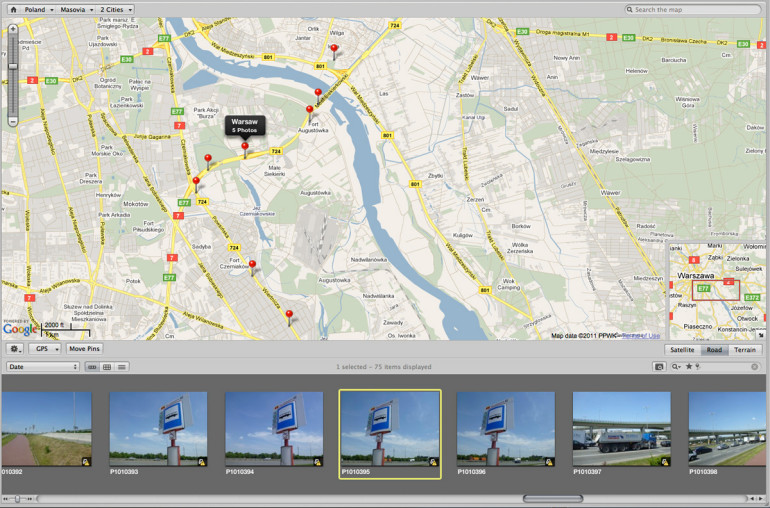770x508 pixels.
Task: Open the Masovia region dropdown
Action: pyautogui.click(x=76, y=9)
